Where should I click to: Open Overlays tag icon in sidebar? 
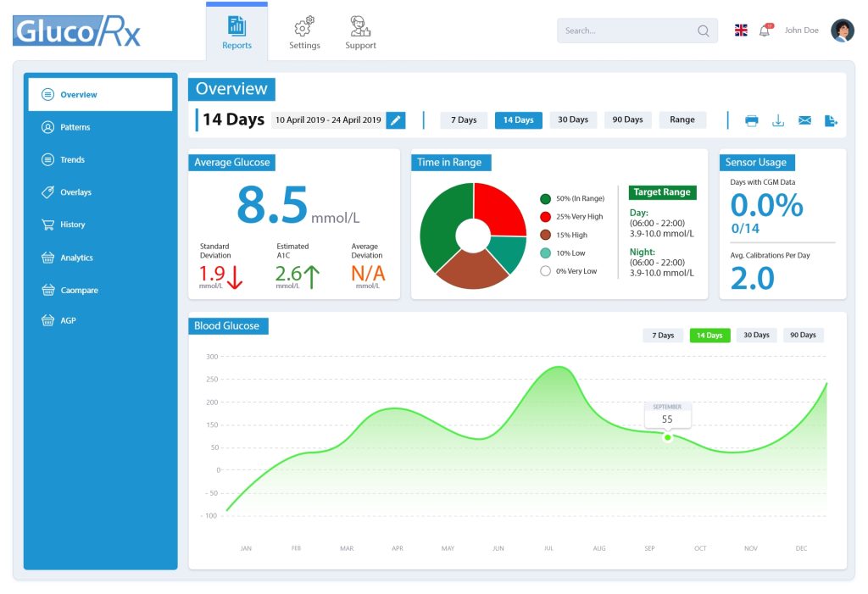click(47, 192)
